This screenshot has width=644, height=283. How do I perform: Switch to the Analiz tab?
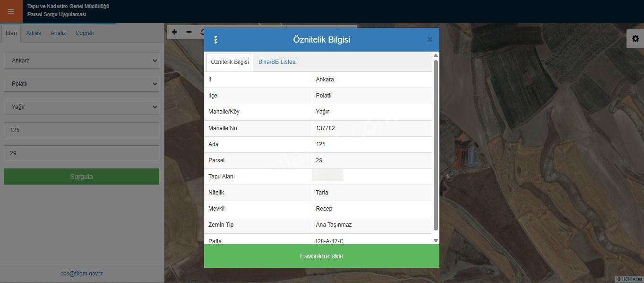[x=58, y=33]
